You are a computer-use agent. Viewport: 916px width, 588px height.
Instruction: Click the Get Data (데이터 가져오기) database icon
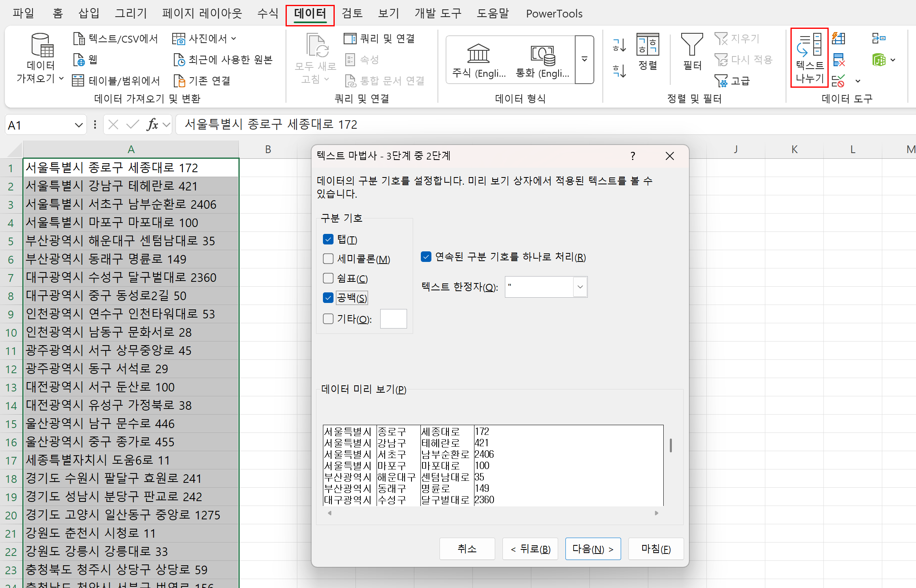[42, 45]
